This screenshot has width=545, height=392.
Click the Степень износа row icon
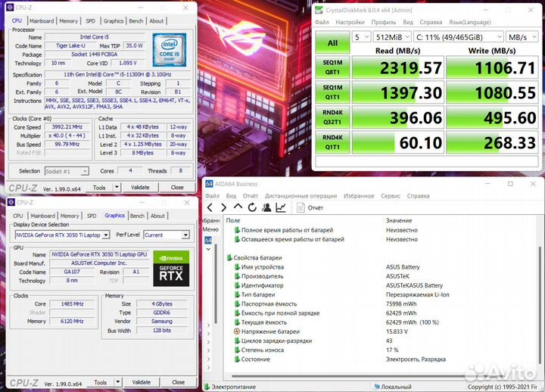[237, 350]
